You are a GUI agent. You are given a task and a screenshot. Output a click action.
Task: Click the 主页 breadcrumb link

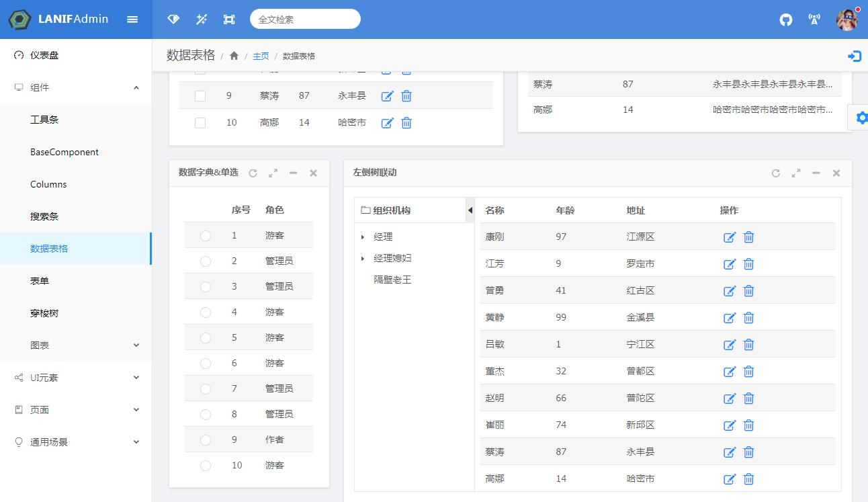pos(261,56)
